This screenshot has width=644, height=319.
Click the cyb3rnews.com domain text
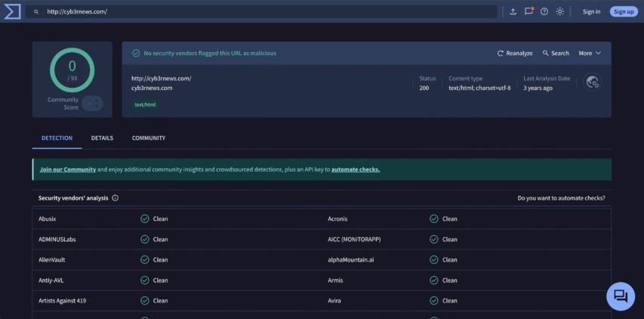152,88
